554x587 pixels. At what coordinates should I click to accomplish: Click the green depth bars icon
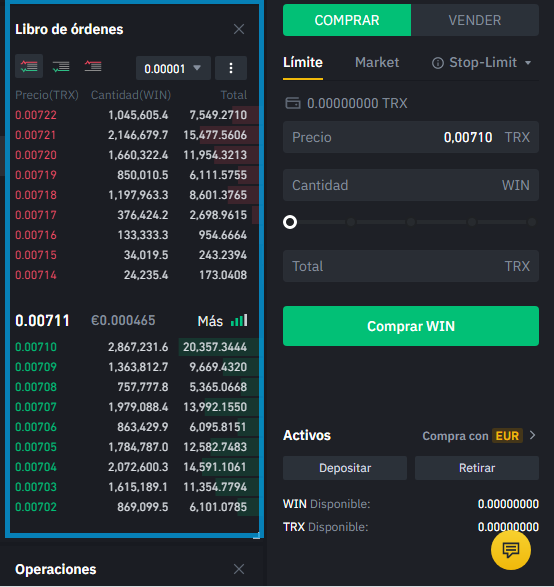pyautogui.click(x=239, y=321)
